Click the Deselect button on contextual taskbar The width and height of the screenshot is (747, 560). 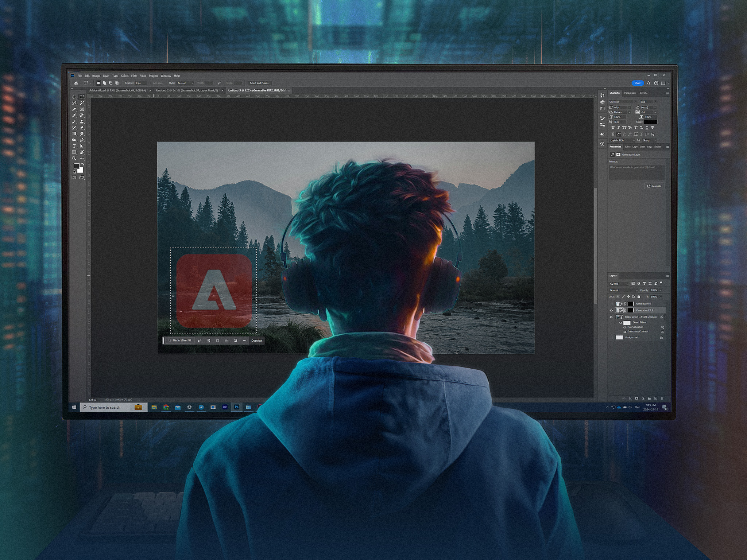click(257, 340)
